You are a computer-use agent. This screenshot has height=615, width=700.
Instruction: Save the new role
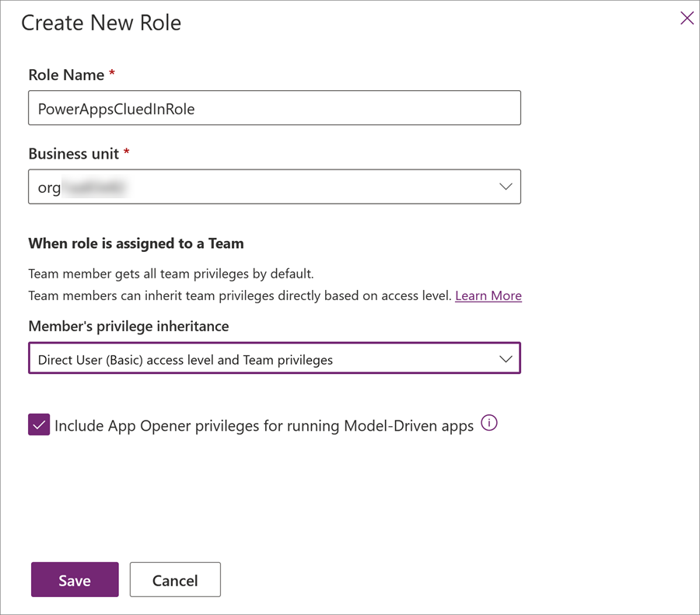click(x=75, y=579)
